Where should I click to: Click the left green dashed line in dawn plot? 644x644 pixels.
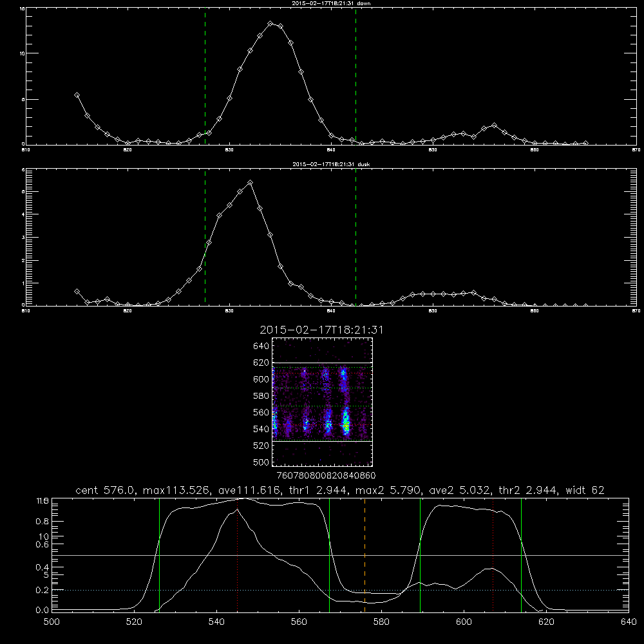pos(205,77)
